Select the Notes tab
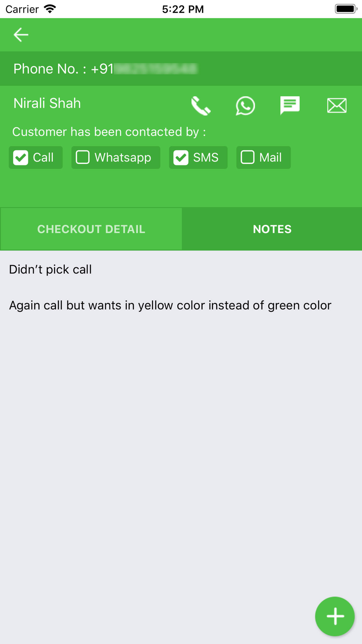The width and height of the screenshot is (362, 644). click(x=272, y=229)
